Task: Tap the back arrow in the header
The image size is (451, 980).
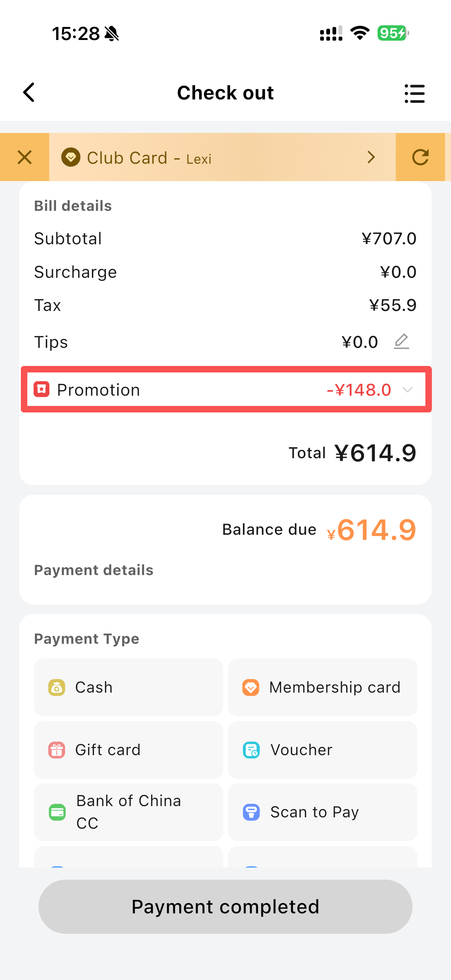Action: (29, 93)
